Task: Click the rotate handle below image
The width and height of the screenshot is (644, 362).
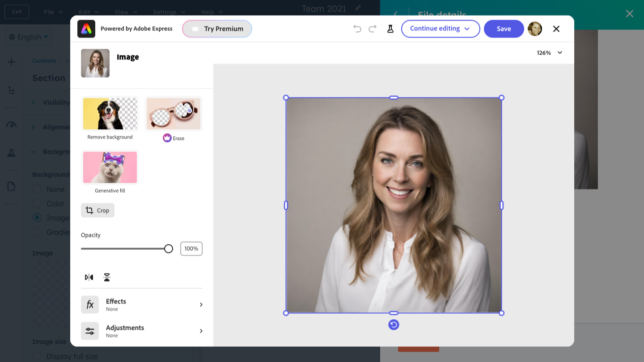Action: coord(394,325)
